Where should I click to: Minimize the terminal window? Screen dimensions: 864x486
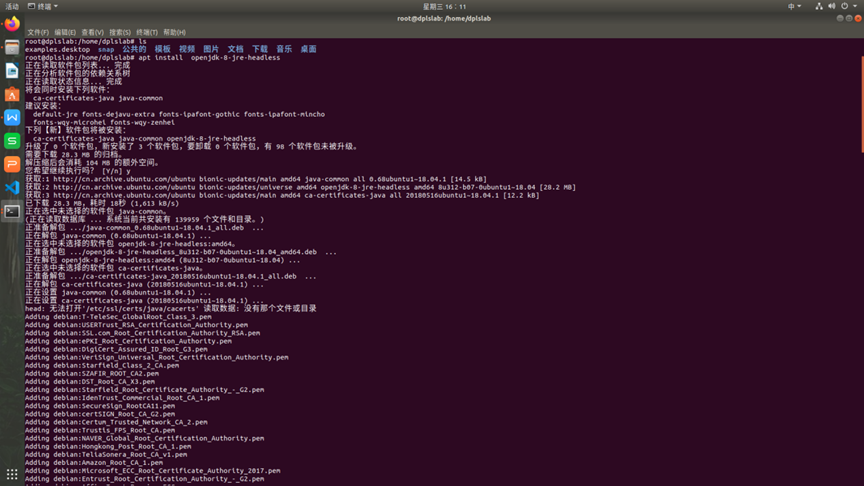coord(840,18)
